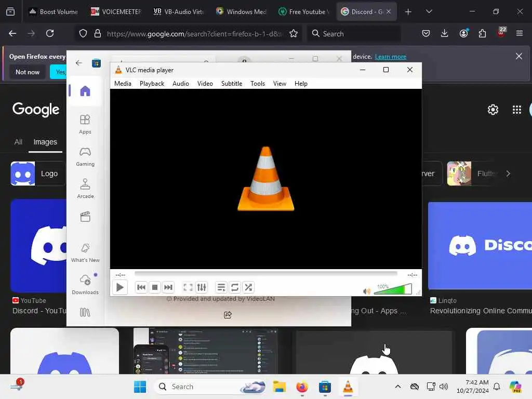The image size is (532, 399).
Task: Open the Linqto Discord image result
Action: [x=480, y=246]
